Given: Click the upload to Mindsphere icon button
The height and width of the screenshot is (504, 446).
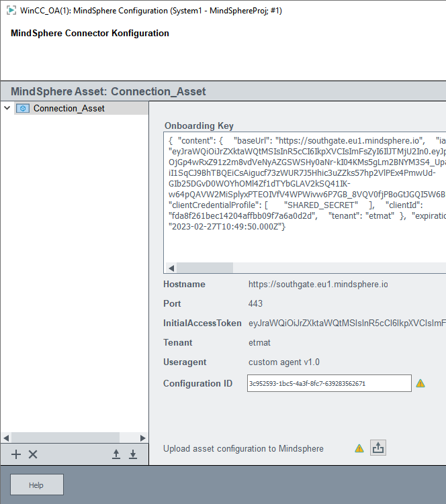Looking at the screenshot, I should pyautogui.click(x=377, y=448).
